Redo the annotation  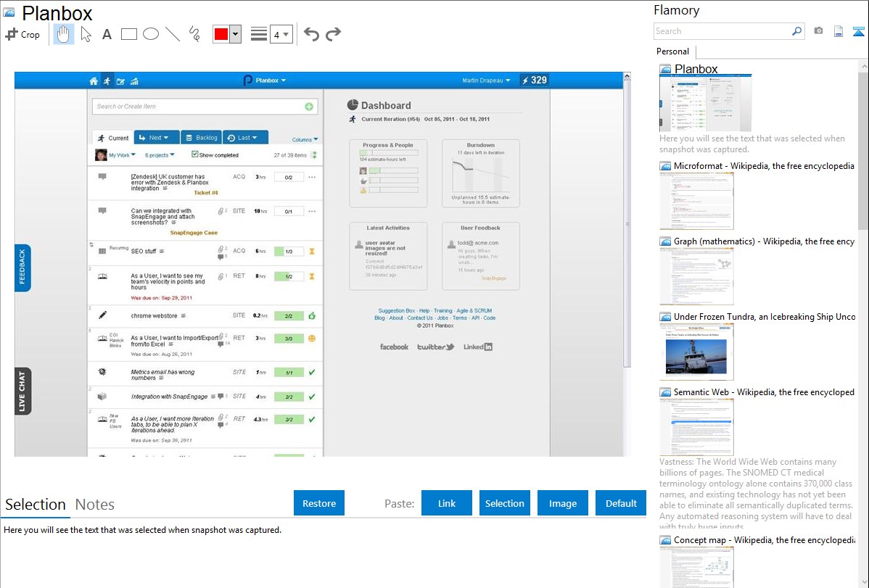tap(333, 34)
